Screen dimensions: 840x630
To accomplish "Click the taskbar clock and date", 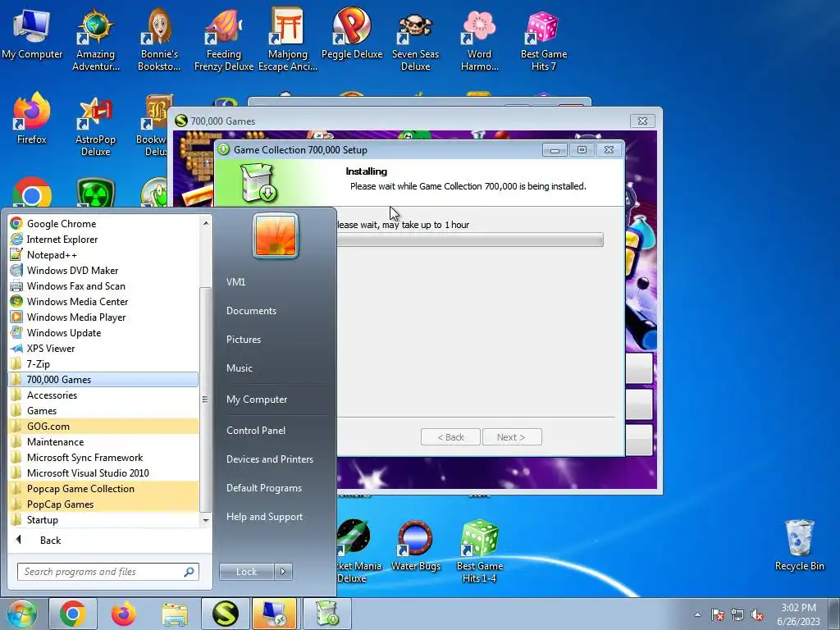I will point(798,614).
